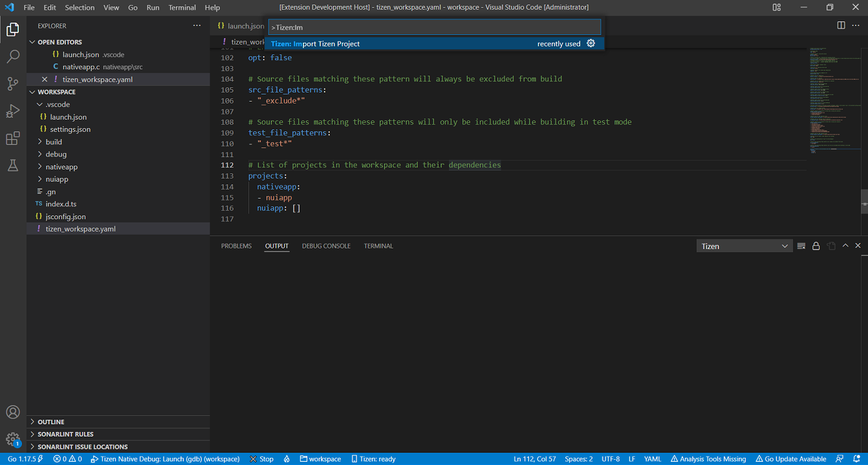This screenshot has height=465, width=868.
Task: Open the Help menu
Action: click(x=212, y=7)
